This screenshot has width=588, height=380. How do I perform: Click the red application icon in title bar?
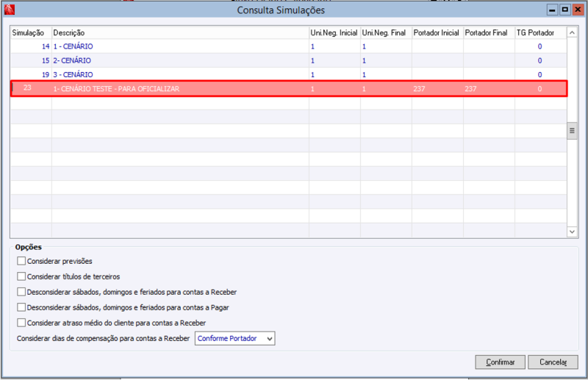point(9,10)
